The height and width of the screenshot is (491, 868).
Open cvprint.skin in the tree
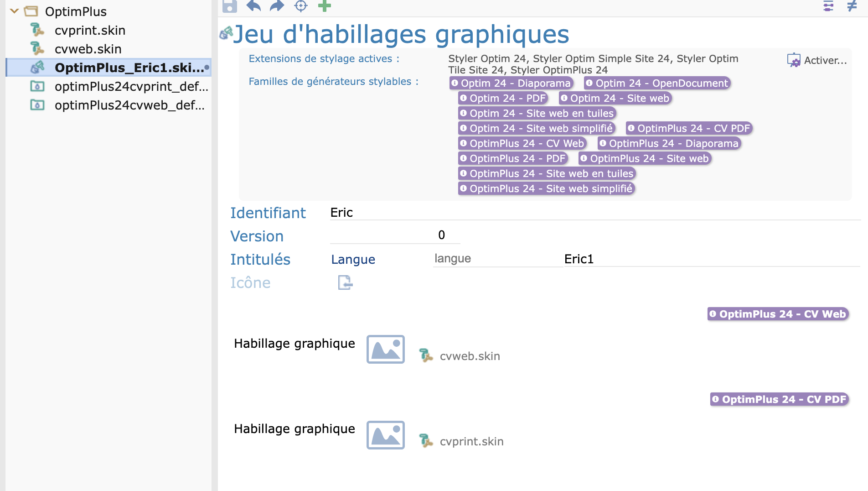tap(90, 30)
